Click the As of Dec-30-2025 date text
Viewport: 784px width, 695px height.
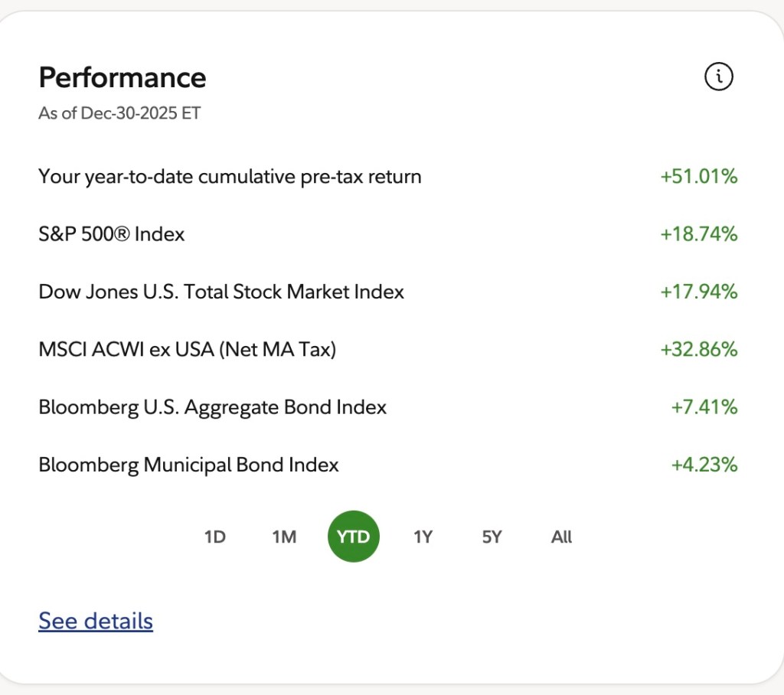[x=119, y=113]
